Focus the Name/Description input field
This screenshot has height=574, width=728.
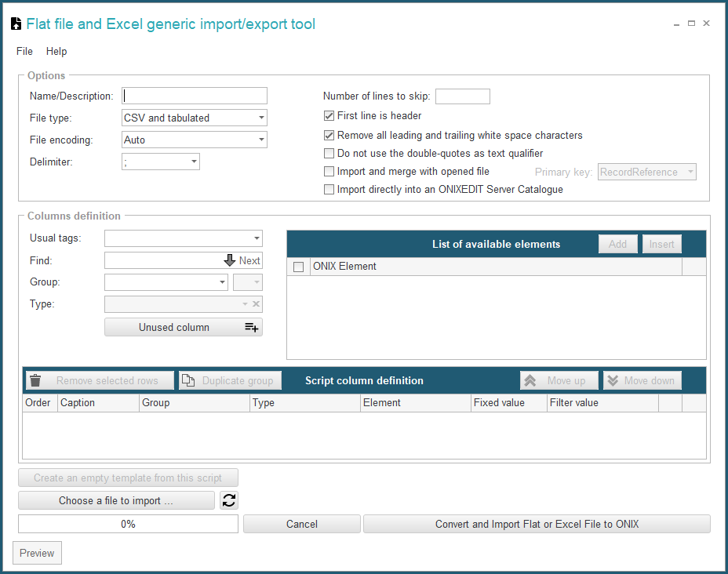point(195,96)
